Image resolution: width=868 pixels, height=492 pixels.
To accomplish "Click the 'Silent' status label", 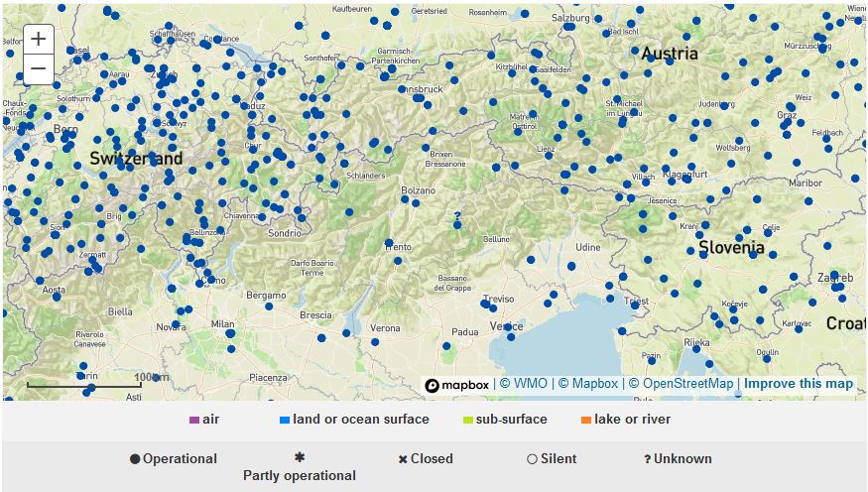I will pyautogui.click(x=558, y=459).
